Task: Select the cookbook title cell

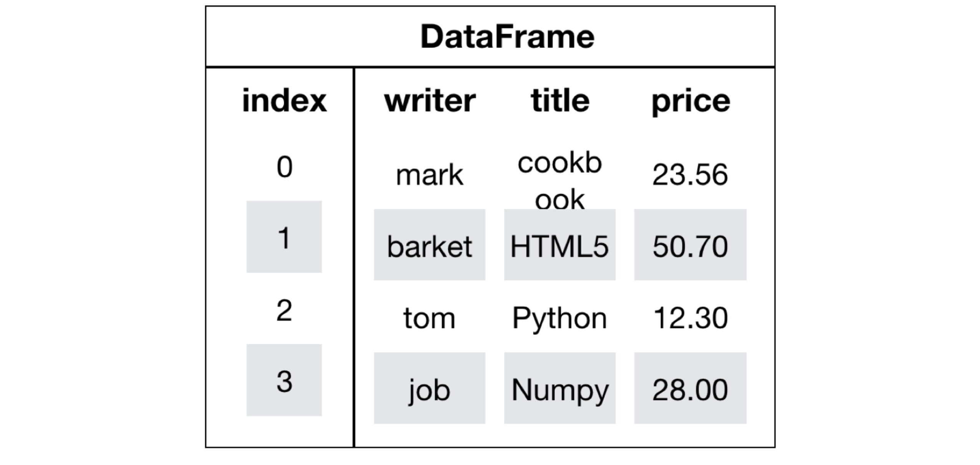Action: pyautogui.click(x=560, y=180)
